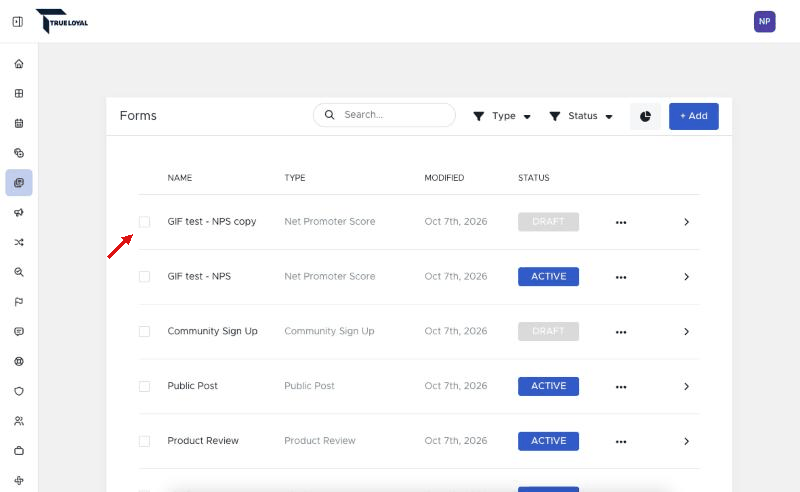Open the magnifier insights sidebar icon
The height and width of the screenshot is (492, 800).
click(19, 272)
